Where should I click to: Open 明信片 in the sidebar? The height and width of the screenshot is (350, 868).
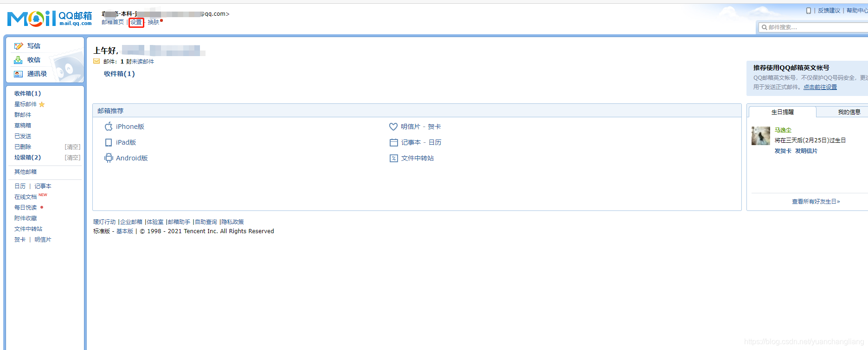tap(43, 240)
